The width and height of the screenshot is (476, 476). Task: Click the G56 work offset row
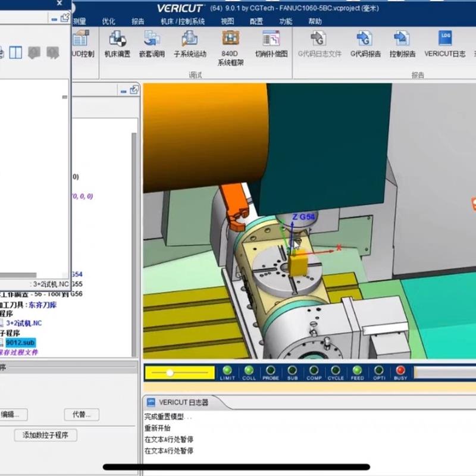(41, 294)
